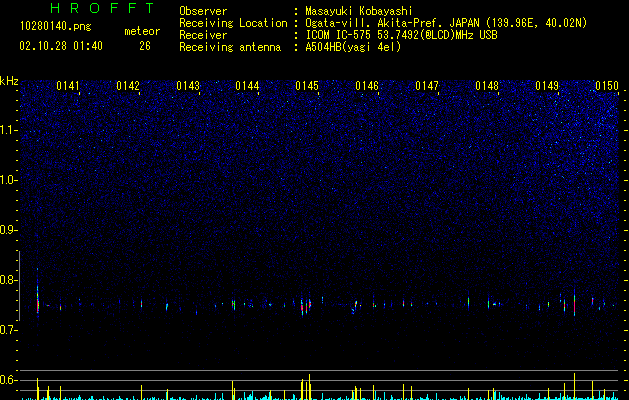Click the 0.8 frequency axis label
This screenshot has height=400, width=629.
coord(8,280)
